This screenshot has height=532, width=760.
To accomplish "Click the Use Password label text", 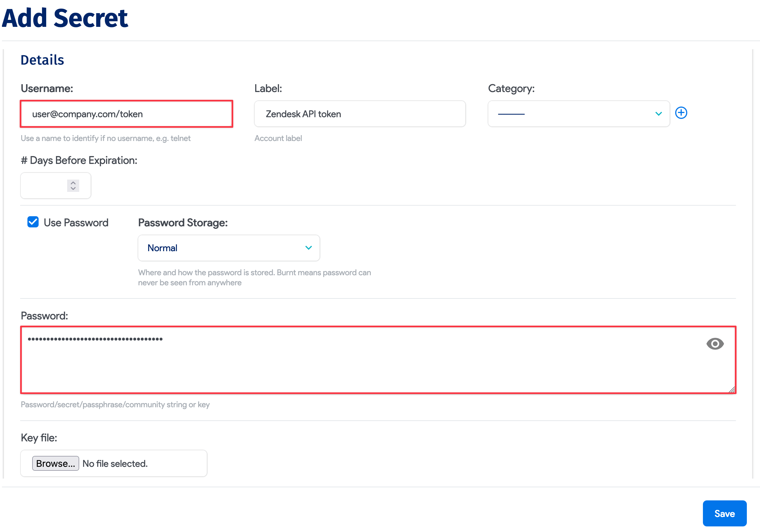I will (76, 223).
